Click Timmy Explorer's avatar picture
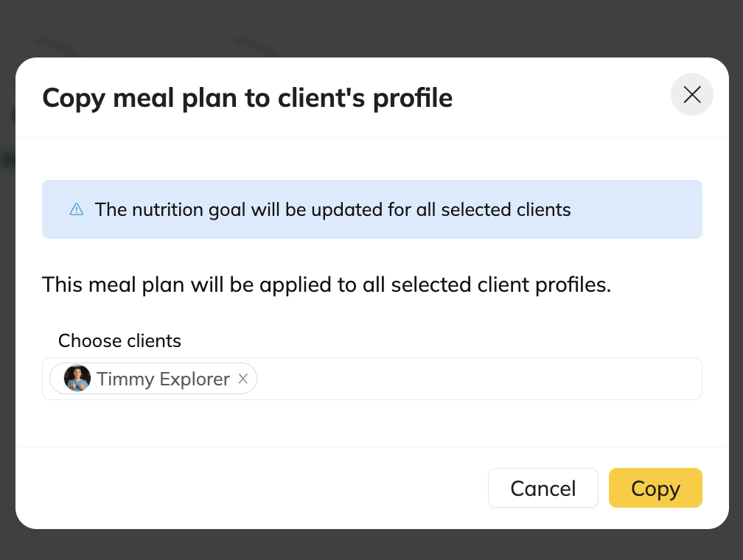Image resolution: width=743 pixels, height=560 pixels. pos(77,379)
